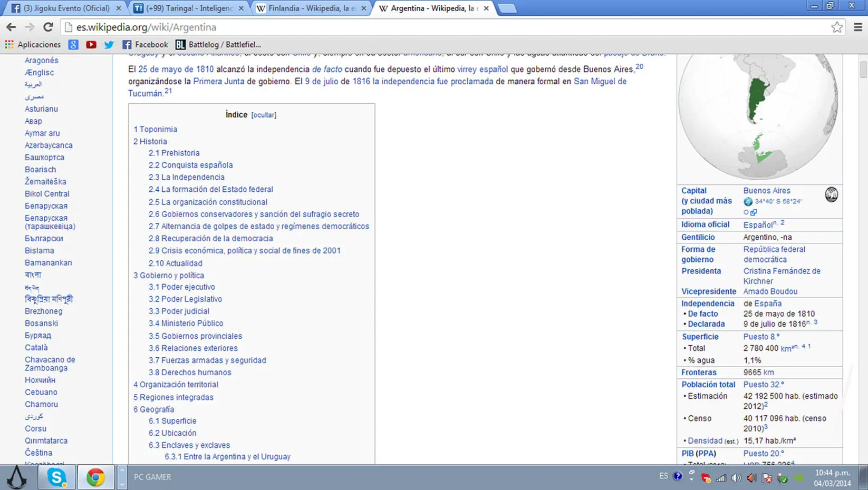Click the taskbar clock showing 10:44 p.m.
Viewport: 868px width, 490px height.
(x=832, y=477)
